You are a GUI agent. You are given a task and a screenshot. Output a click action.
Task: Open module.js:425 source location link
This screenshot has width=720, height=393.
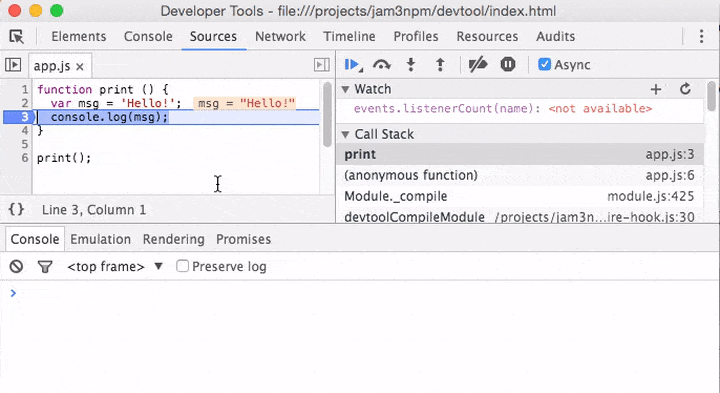coord(651,196)
